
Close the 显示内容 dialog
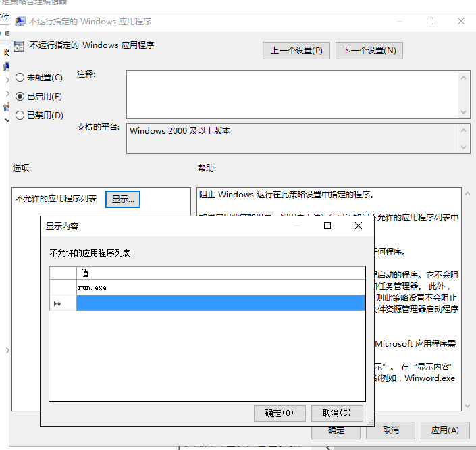pyautogui.click(x=359, y=226)
